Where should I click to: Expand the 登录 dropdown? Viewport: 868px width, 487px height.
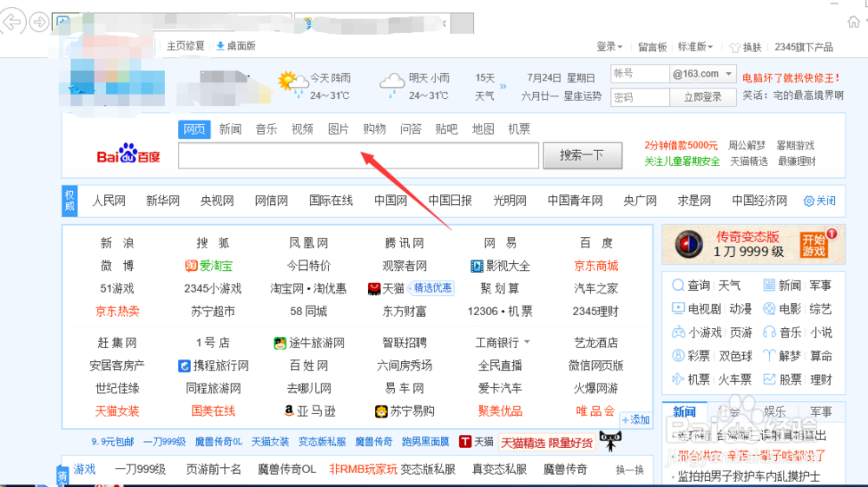(x=609, y=47)
